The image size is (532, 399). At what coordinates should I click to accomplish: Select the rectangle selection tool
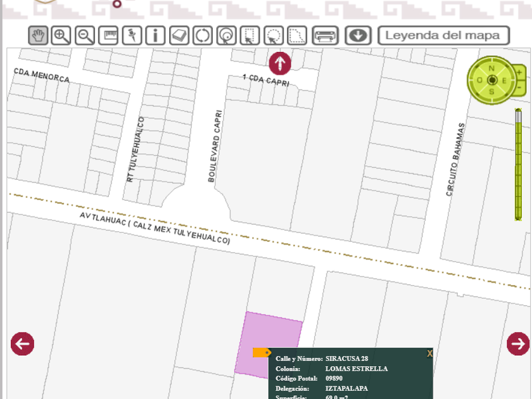250,35
